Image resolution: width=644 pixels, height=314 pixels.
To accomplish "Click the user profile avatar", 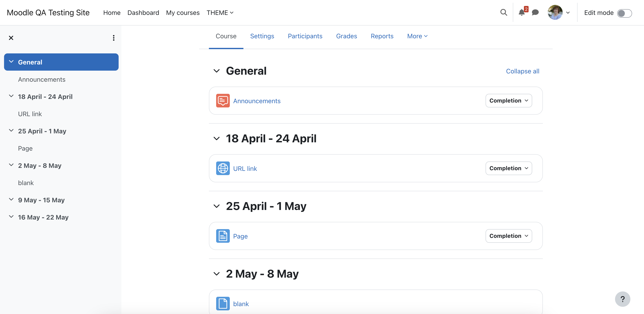I will [555, 13].
